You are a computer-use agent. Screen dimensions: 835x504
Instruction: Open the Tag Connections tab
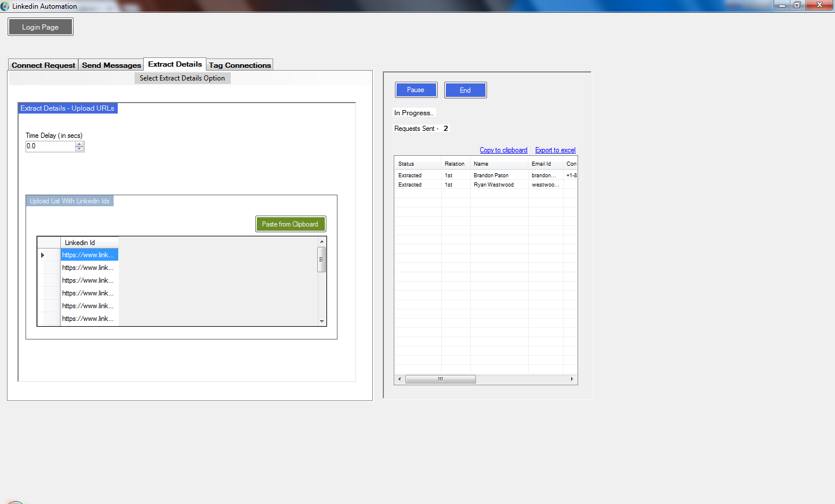click(x=240, y=65)
